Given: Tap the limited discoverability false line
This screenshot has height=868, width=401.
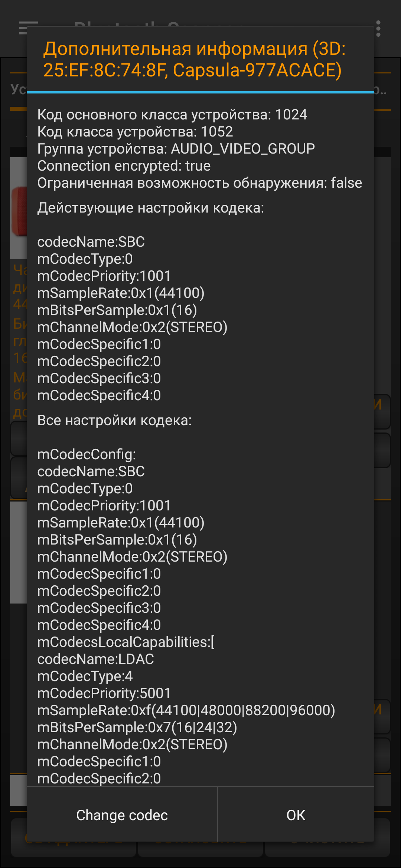Looking at the screenshot, I should [x=200, y=183].
